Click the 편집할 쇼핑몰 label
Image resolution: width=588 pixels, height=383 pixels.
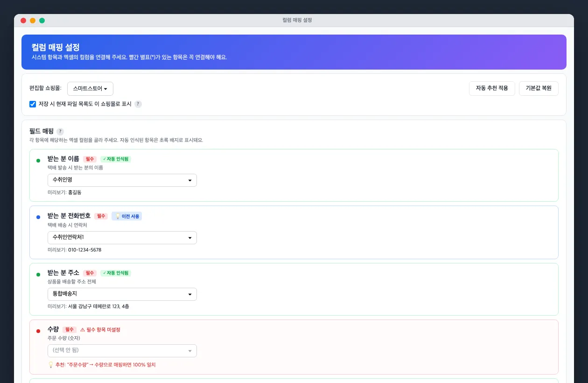(x=45, y=88)
